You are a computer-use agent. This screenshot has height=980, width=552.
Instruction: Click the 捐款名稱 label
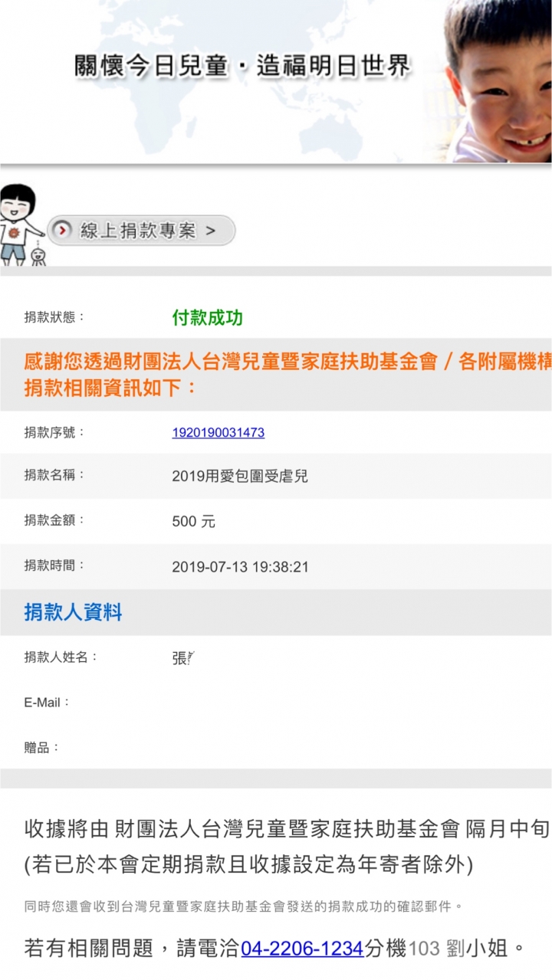click(x=55, y=475)
